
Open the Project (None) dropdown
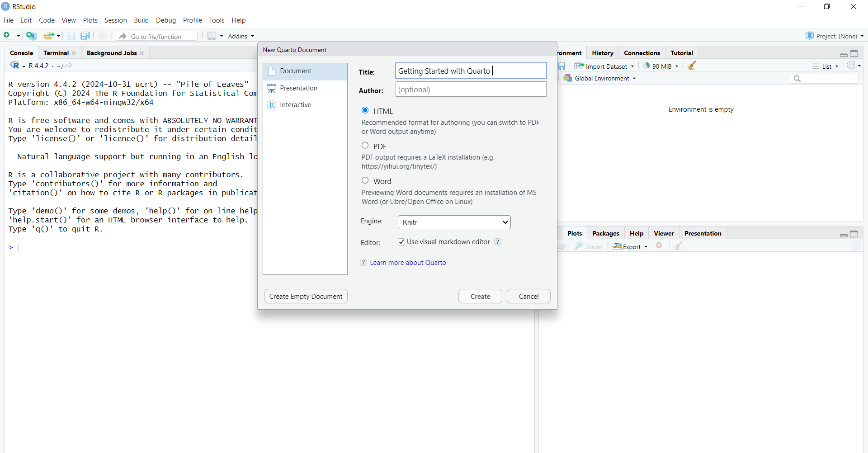click(835, 36)
